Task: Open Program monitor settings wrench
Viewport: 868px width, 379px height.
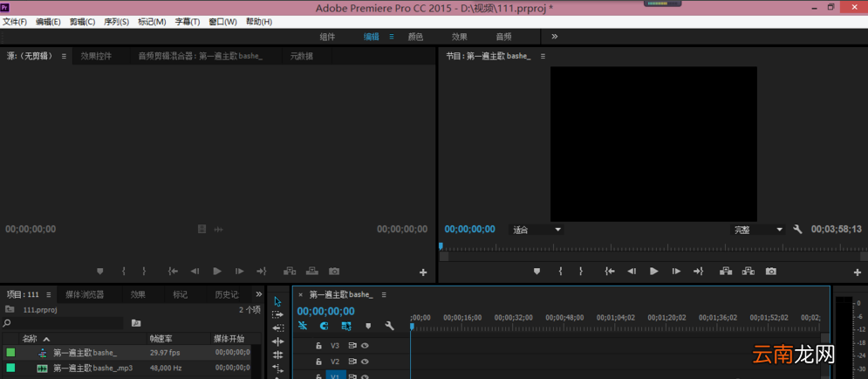Action: tap(797, 229)
